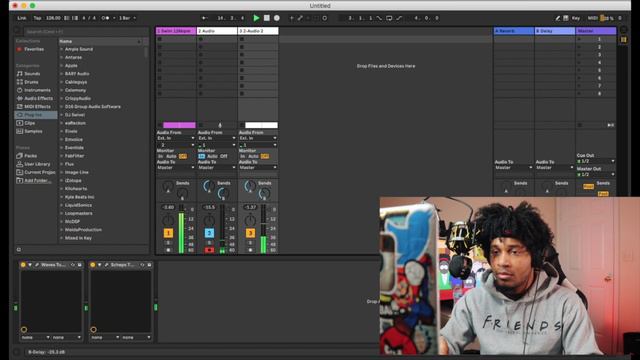Select A Reverb return track header
Screen dimensions: 640x360
(x=514, y=31)
